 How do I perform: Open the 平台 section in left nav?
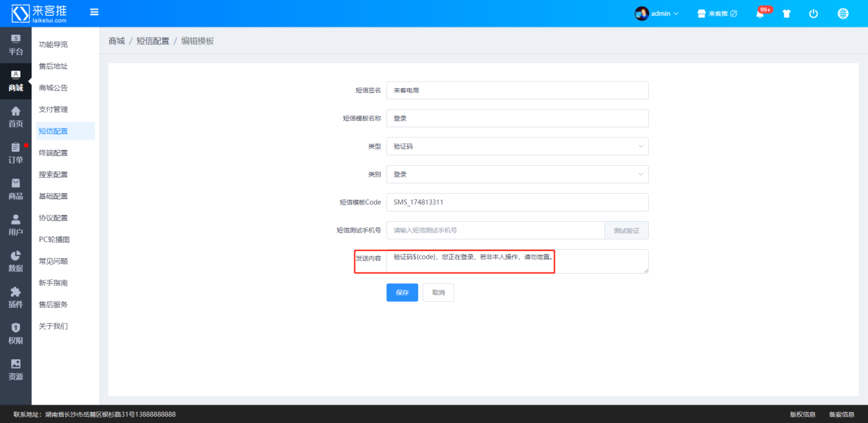16,45
